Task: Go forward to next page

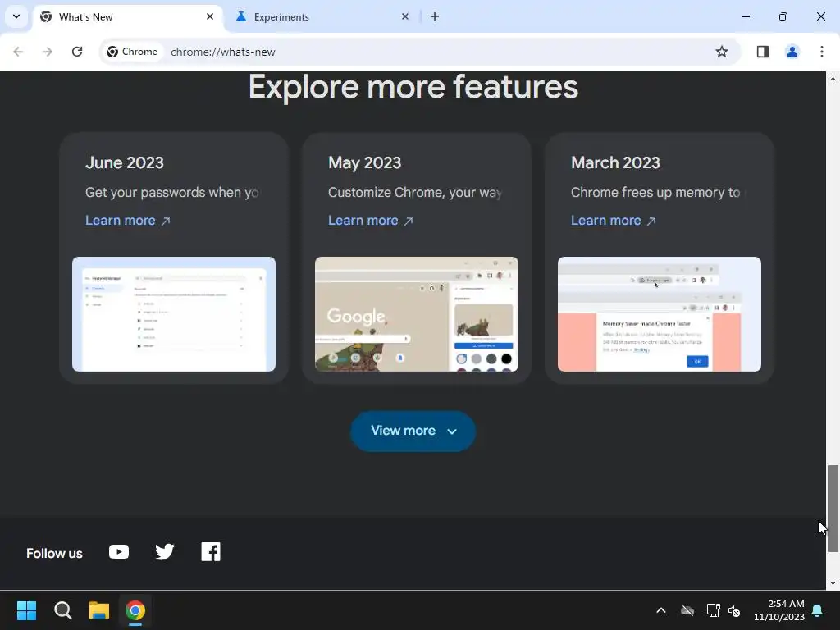Action: (48, 52)
